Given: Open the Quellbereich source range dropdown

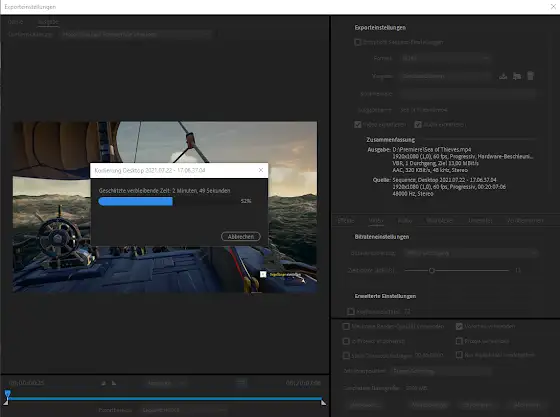Looking at the screenshot, I should (x=184, y=410).
